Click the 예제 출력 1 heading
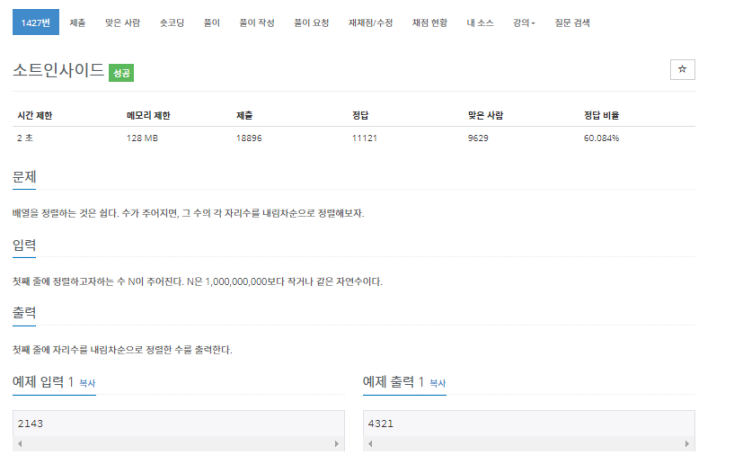Screen dimensions: 743x464 coord(393,382)
